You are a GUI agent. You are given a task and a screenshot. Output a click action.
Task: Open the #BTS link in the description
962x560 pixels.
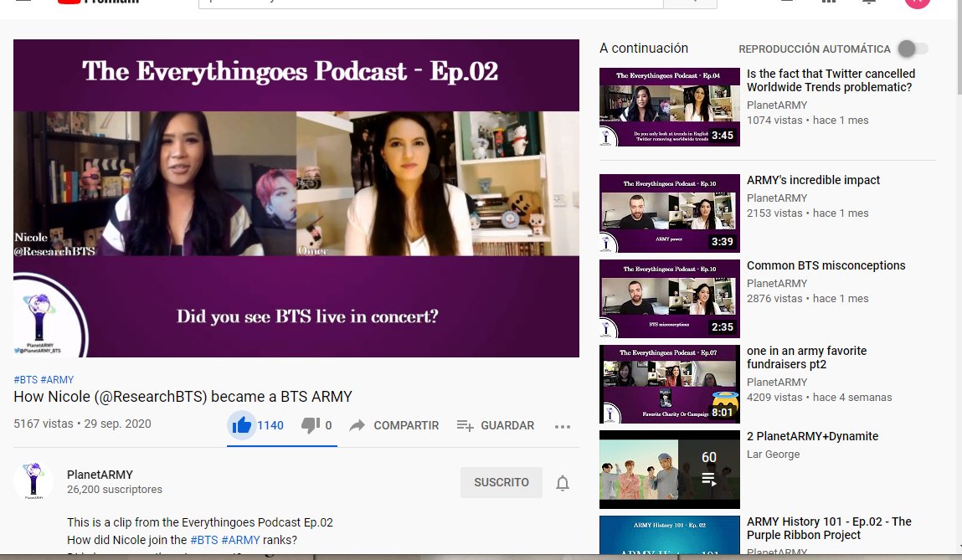click(x=204, y=540)
